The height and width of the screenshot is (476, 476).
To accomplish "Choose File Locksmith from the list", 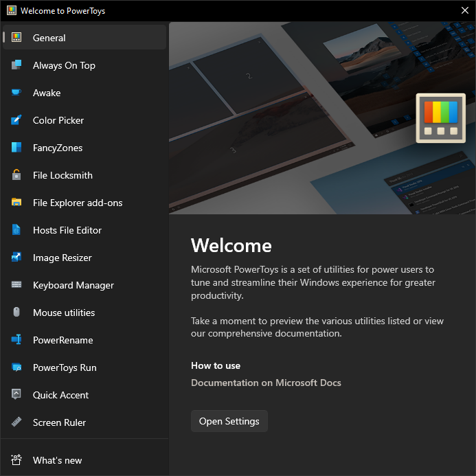I will (84, 175).
